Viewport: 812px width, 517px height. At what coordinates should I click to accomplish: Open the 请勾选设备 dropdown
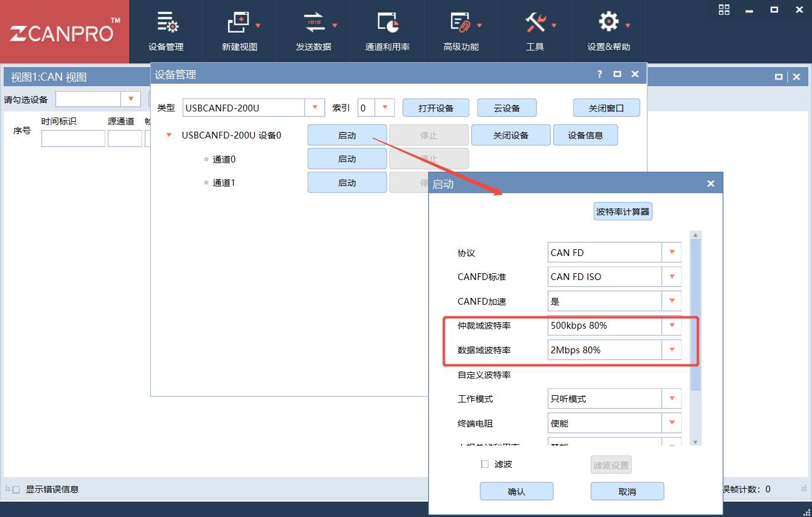pos(131,99)
